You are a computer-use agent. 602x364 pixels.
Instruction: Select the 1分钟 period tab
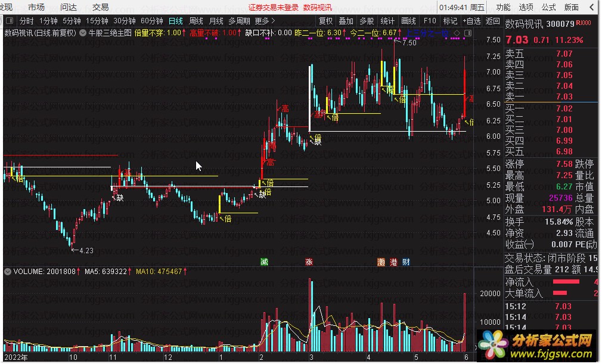(x=48, y=21)
